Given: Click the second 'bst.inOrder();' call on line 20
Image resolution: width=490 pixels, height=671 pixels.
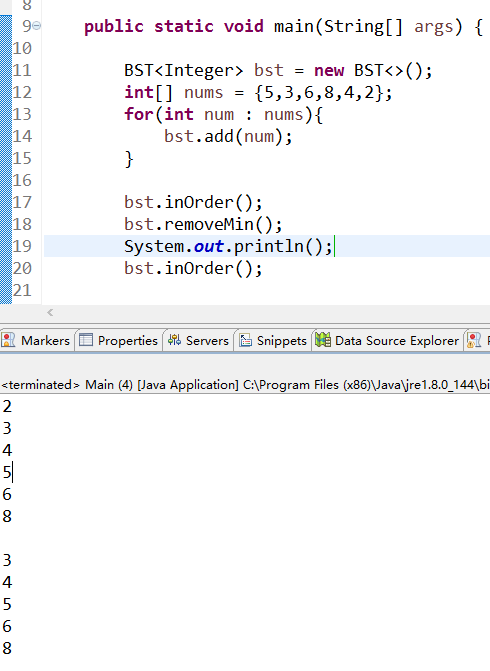Looking at the screenshot, I should pyautogui.click(x=193, y=269).
